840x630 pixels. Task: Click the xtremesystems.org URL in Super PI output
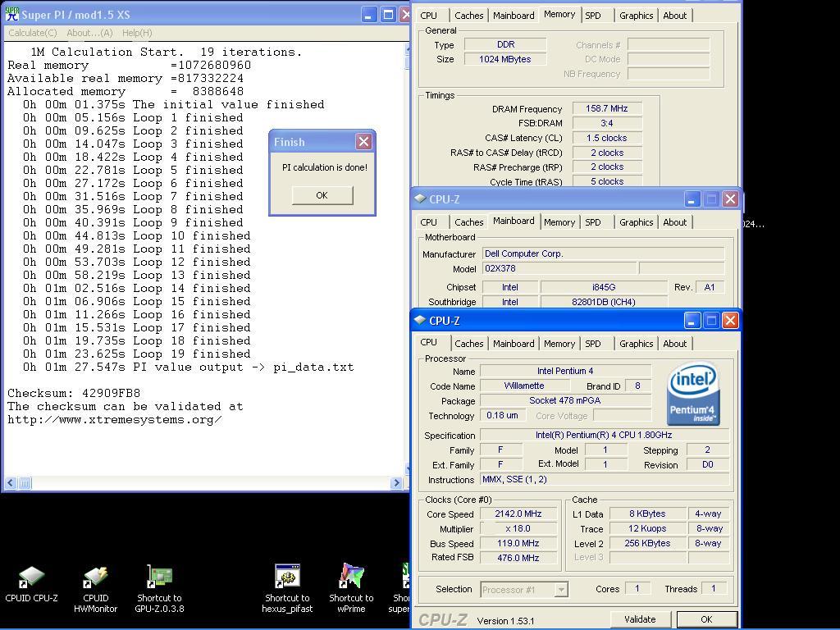[x=115, y=419]
